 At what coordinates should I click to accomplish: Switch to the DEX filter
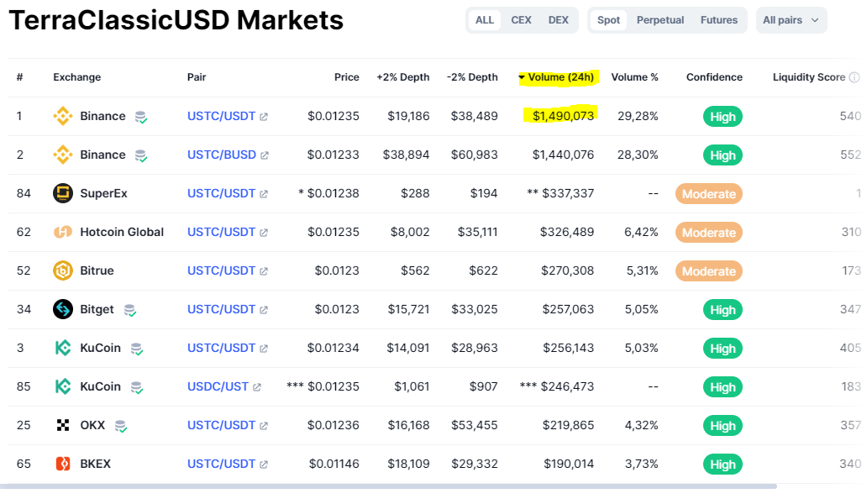pos(558,20)
